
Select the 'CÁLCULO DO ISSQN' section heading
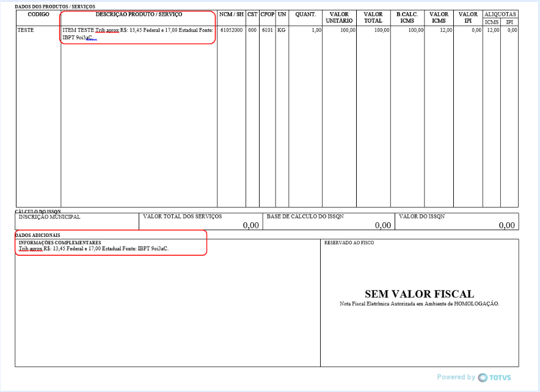[x=38, y=211]
